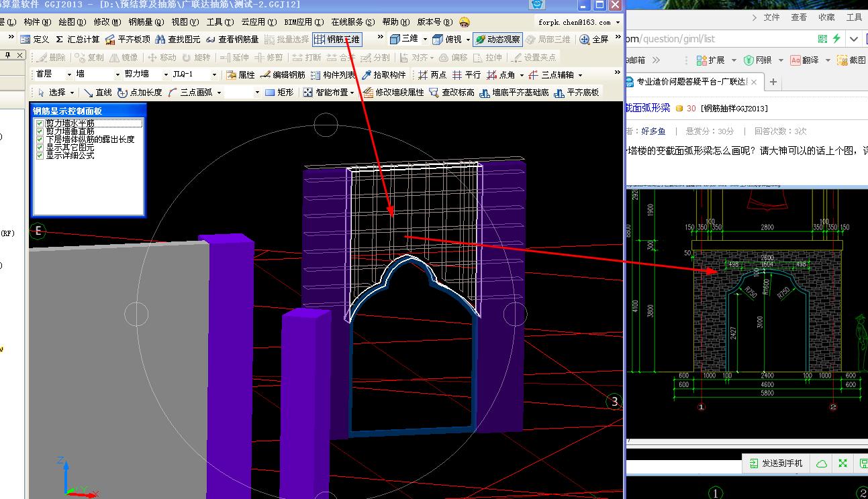Open browser 收藏 favorites menu
Viewport: 868px width, 499px height.
coord(826,17)
